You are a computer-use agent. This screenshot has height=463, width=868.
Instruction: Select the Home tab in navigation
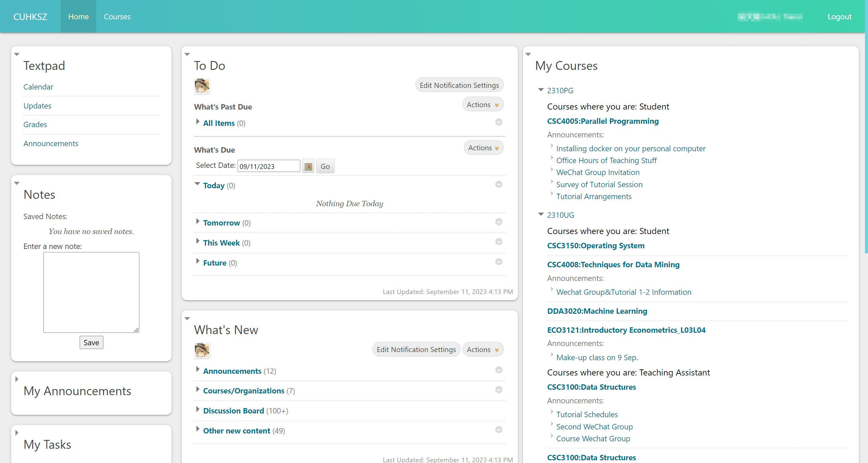pos(78,16)
